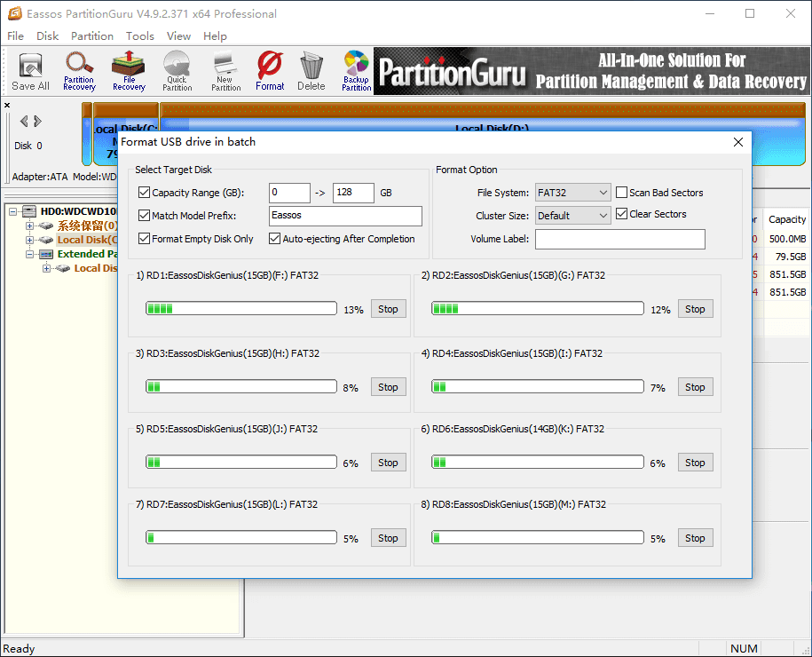
Task: Click the Volume Label input field
Action: click(620, 240)
